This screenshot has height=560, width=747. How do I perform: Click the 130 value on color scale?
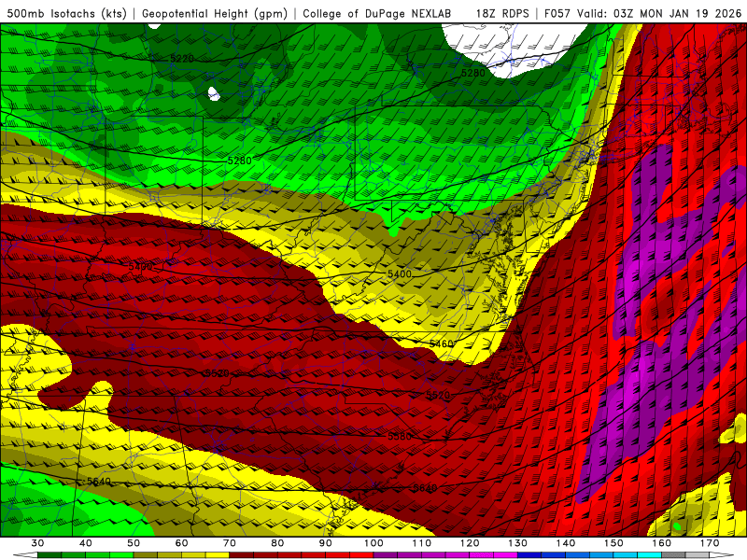[517, 543]
